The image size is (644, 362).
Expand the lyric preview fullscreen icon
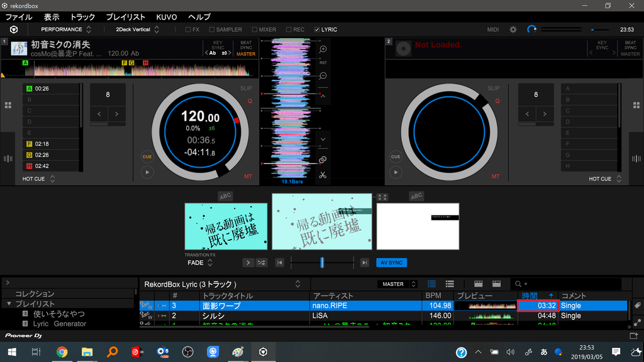pos(382,197)
